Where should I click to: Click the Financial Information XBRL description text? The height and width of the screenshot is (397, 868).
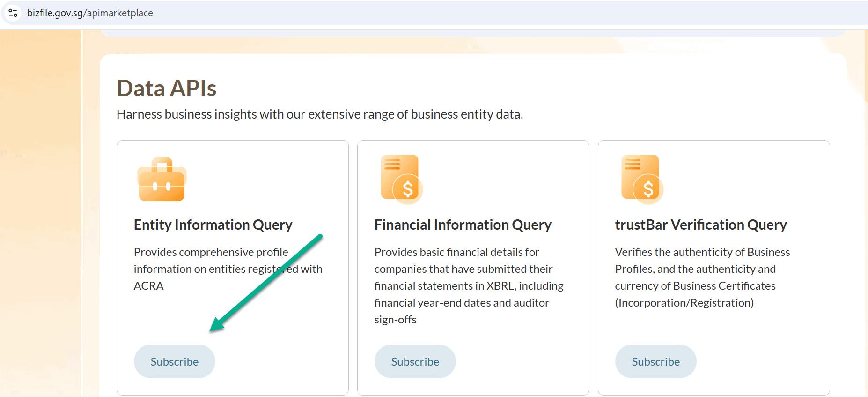[469, 286]
